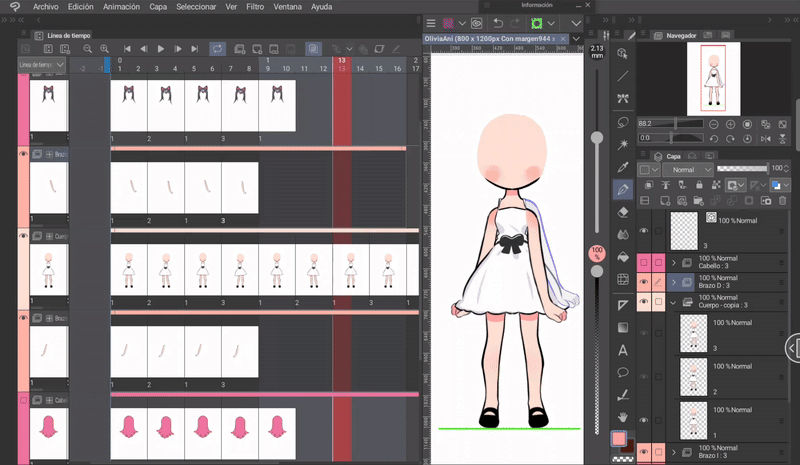The width and height of the screenshot is (800, 465).
Task: Hide the Brazo D layer folder
Action: (643, 283)
